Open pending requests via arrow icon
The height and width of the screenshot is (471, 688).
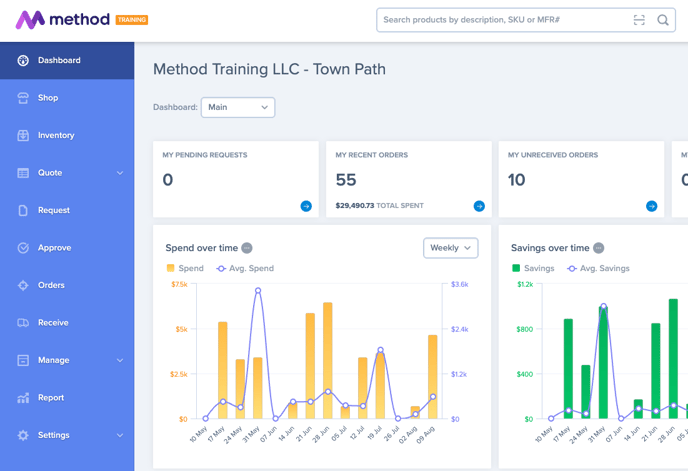pyautogui.click(x=306, y=206)
